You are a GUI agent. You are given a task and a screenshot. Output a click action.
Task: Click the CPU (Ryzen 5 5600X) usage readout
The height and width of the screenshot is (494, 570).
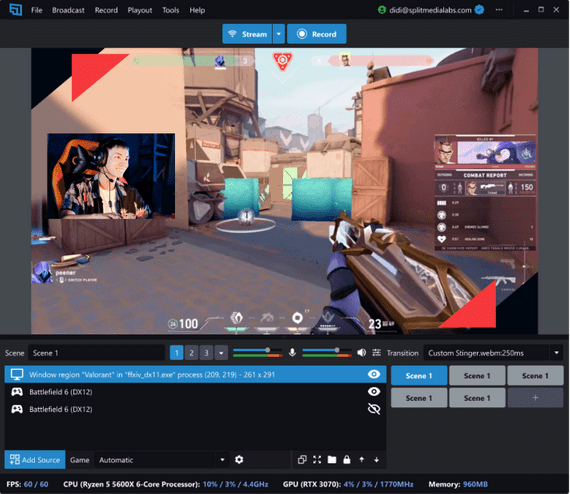(166, 484)
